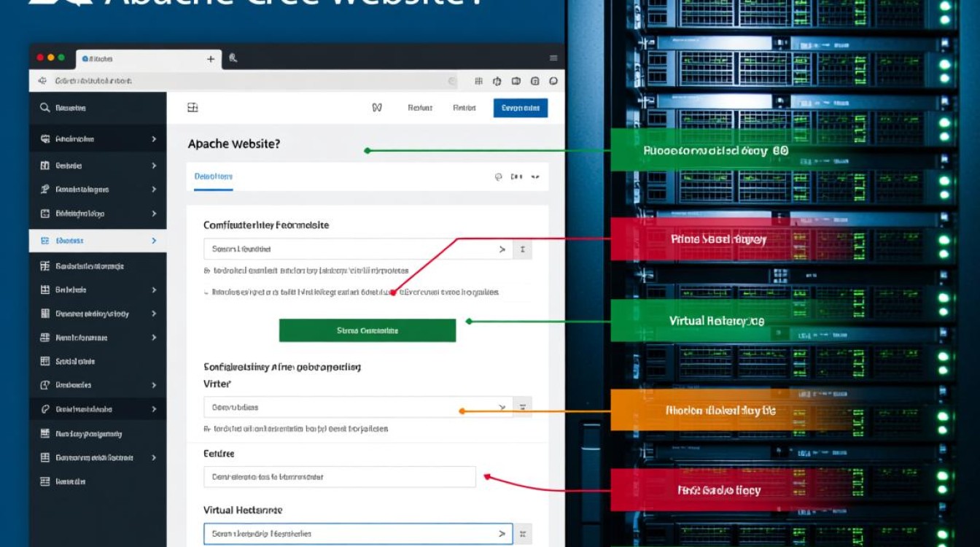Screen dimensions: 980x547
Task: Open the dropdown under the Virtual Hostname heading
Action: pos(357,534)
